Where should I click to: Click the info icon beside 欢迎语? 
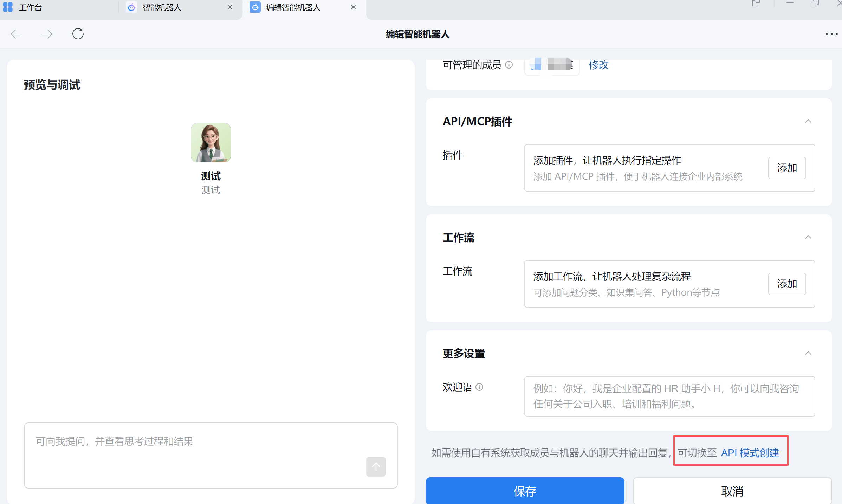click(x=479, y=387)
